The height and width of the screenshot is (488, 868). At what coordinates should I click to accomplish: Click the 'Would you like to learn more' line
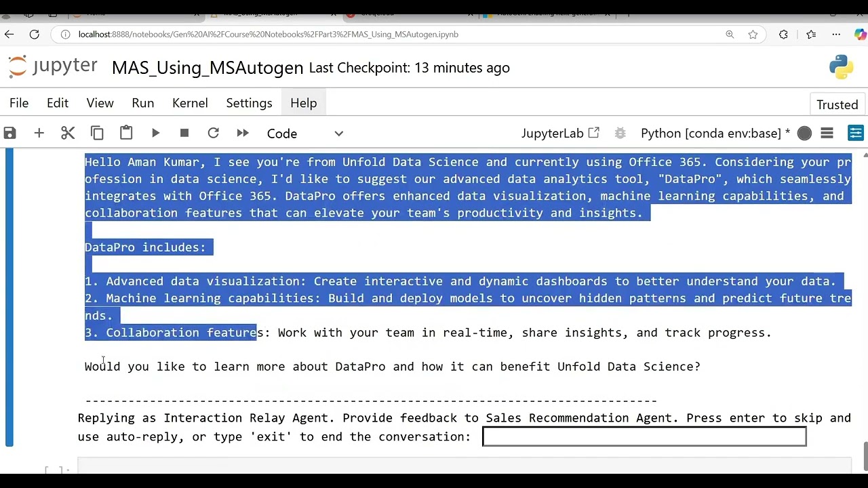[393, 367]
